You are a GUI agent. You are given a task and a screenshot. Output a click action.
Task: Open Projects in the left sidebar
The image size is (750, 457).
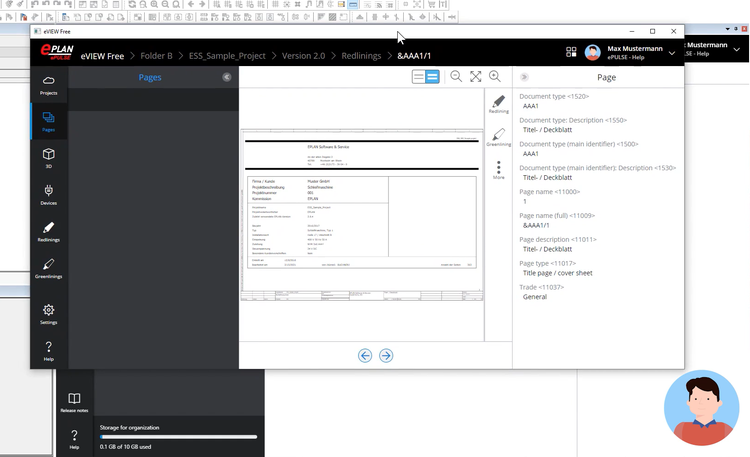coord(48,84)
